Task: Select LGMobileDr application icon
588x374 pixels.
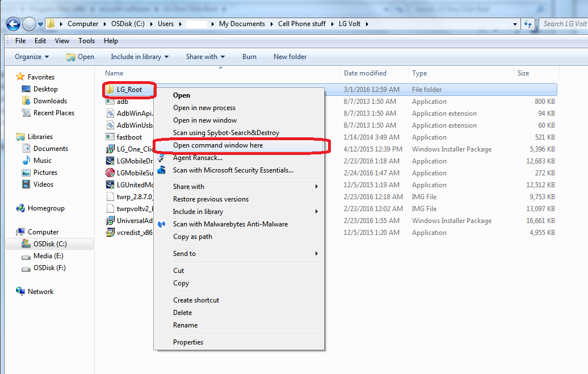Action: [110, 161]
